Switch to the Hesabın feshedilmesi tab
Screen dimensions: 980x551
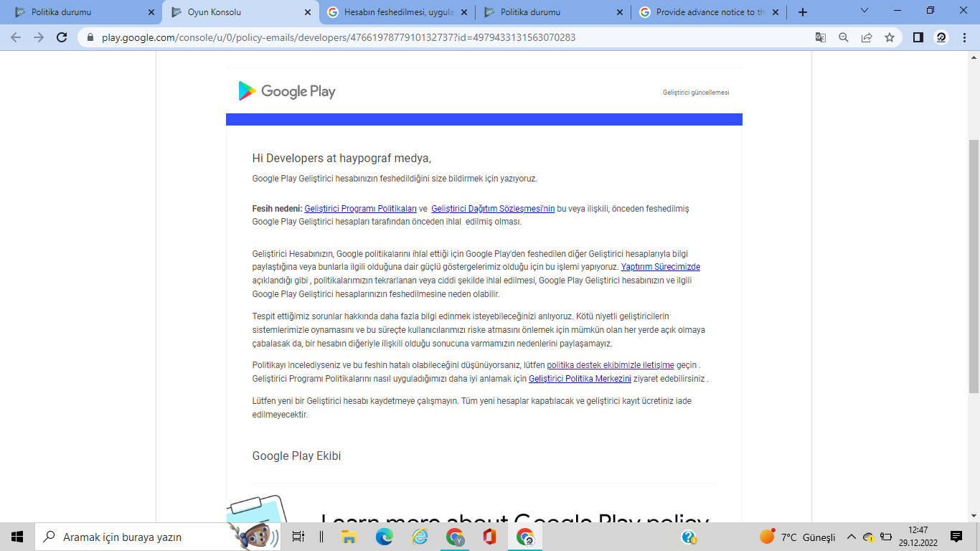[x=398, y=12]
